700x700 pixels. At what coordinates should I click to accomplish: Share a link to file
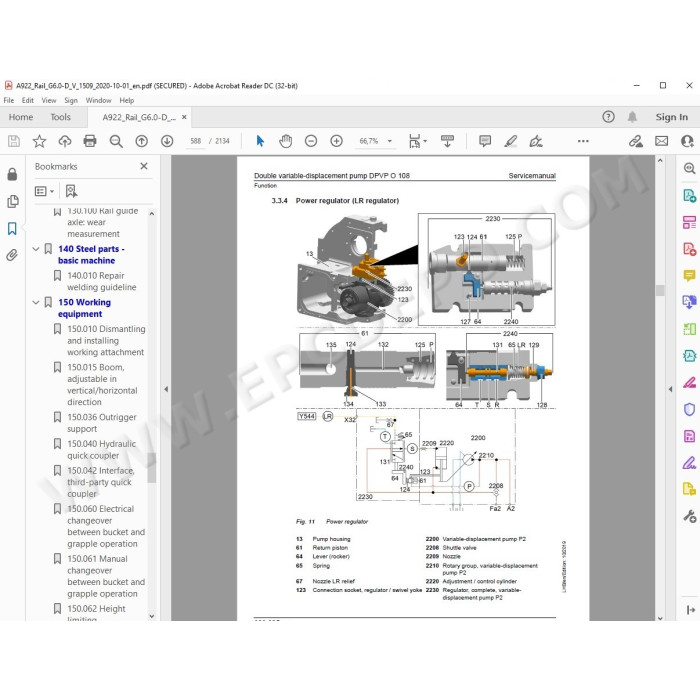636,142
